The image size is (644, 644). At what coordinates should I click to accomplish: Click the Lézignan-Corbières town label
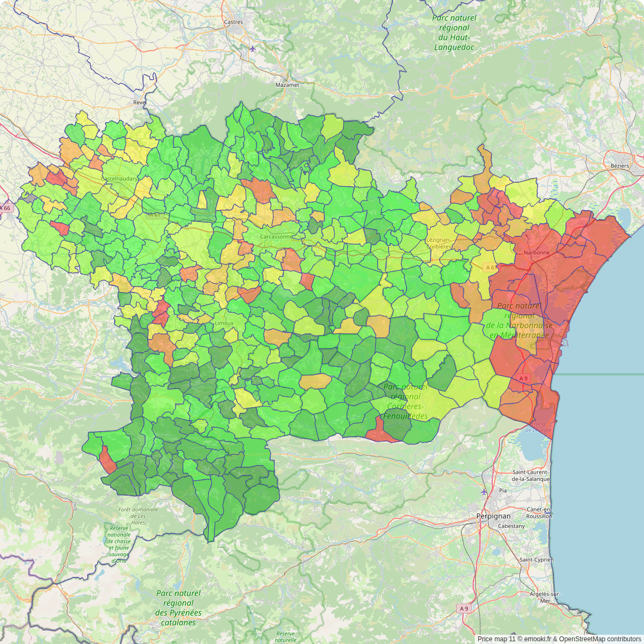439,243
